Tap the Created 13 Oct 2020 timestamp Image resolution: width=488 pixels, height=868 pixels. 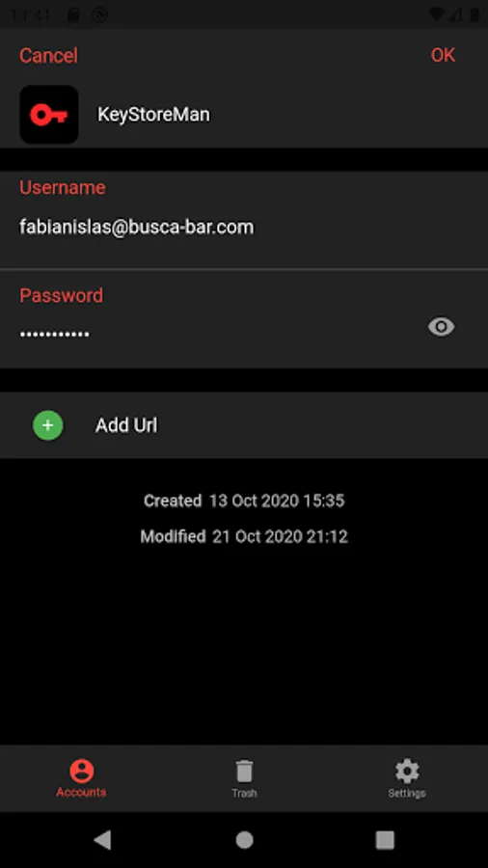[x=244, y=501]
